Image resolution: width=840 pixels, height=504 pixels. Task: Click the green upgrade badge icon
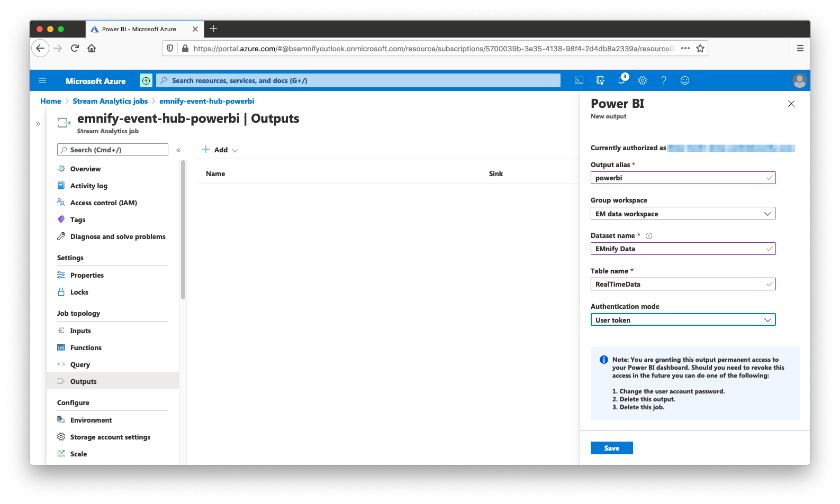click(146, 80)
